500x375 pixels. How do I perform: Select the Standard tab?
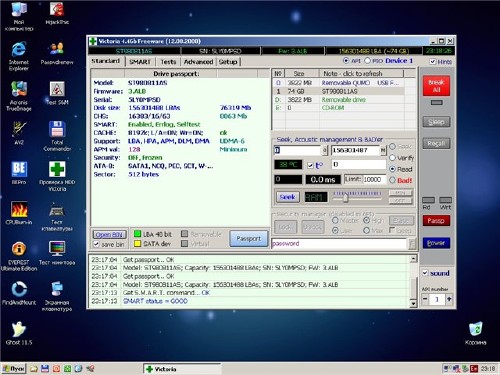click(x=106, y=61)
